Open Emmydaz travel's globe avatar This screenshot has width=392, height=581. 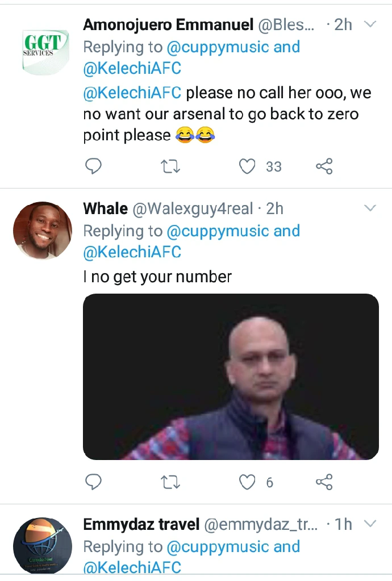43,545
